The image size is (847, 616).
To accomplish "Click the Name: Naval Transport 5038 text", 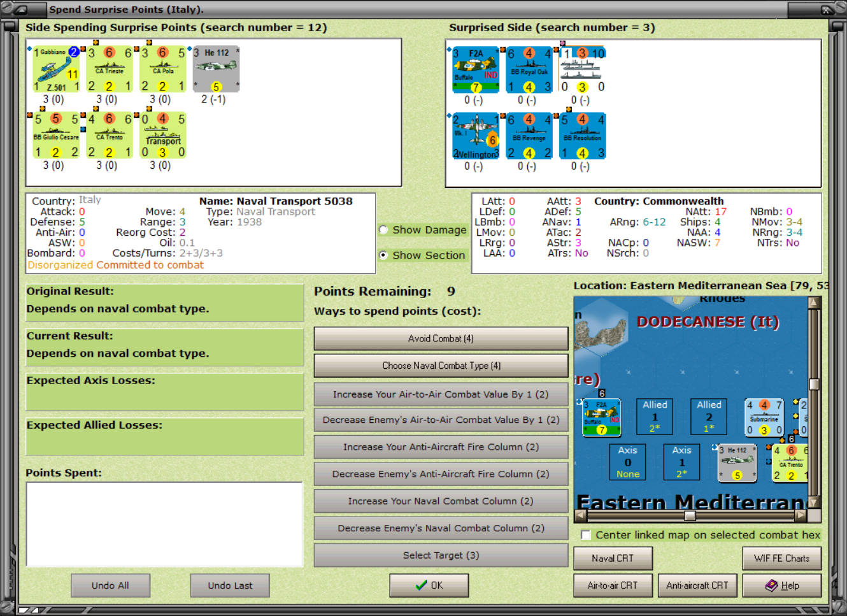I will tap(276, 201).
